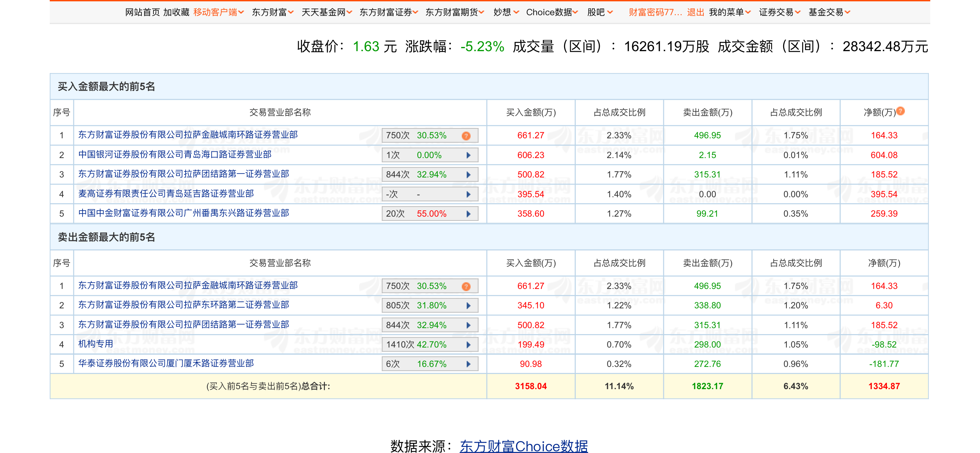This screenshot has width=980, height=453.
Task: Click change percent -5.23% value
Action: click(x=482, y=47)
